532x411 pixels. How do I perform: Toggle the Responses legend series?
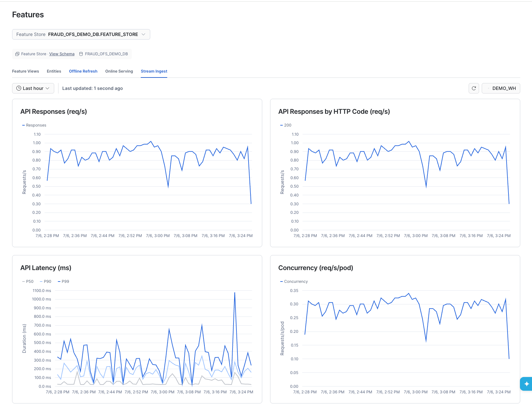click(34, 125)
